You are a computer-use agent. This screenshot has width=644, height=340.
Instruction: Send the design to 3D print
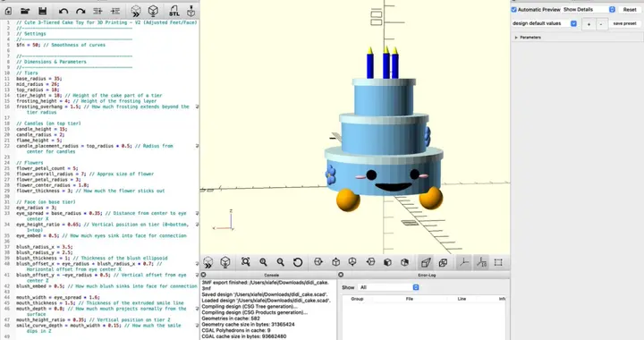click(191, 11)
